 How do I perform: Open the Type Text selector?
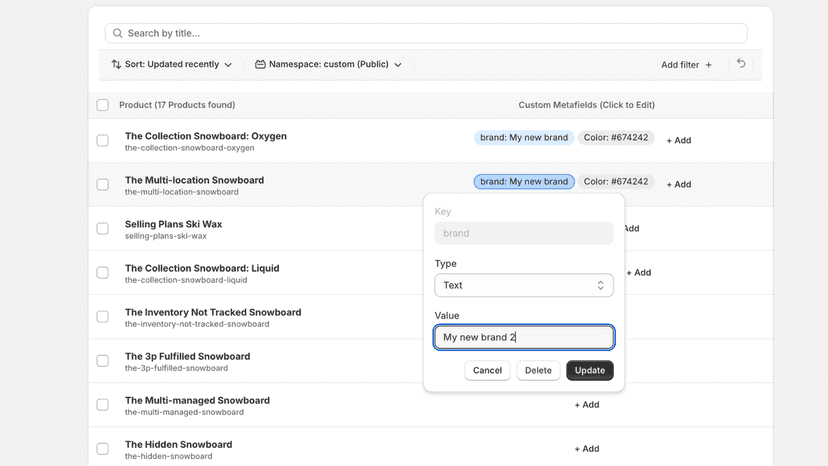524,285
